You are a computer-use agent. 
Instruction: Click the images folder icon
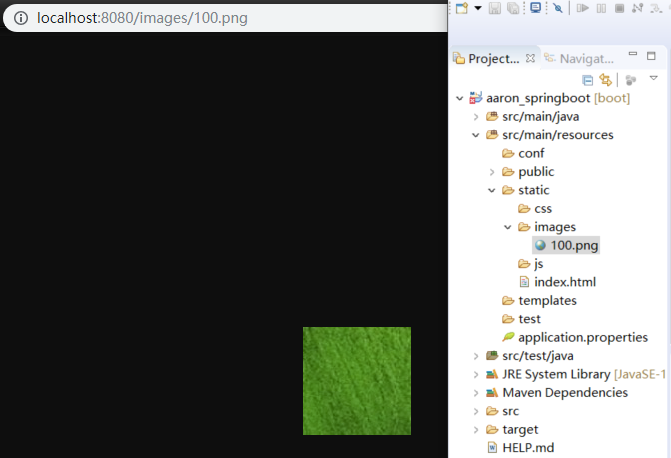524,227
